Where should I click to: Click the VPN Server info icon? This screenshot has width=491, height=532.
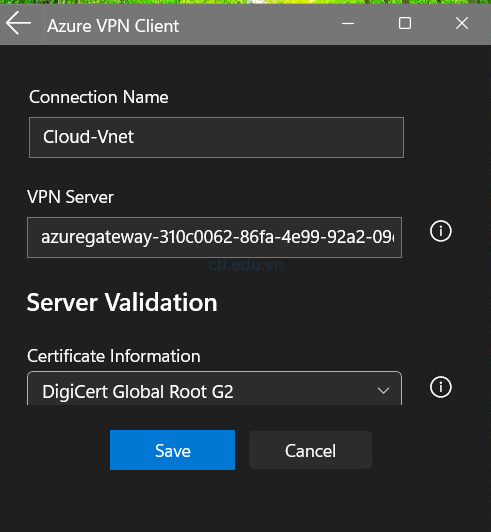pos(440,231)
